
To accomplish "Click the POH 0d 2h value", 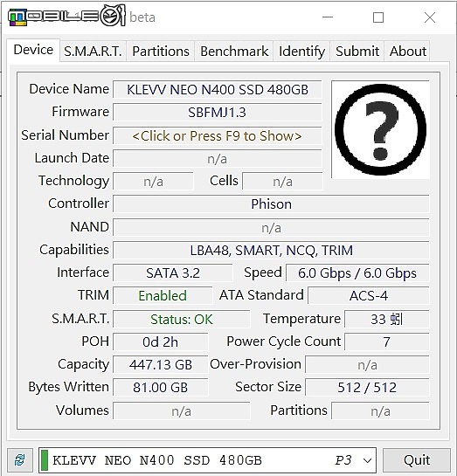I will [x=160, y=342].
